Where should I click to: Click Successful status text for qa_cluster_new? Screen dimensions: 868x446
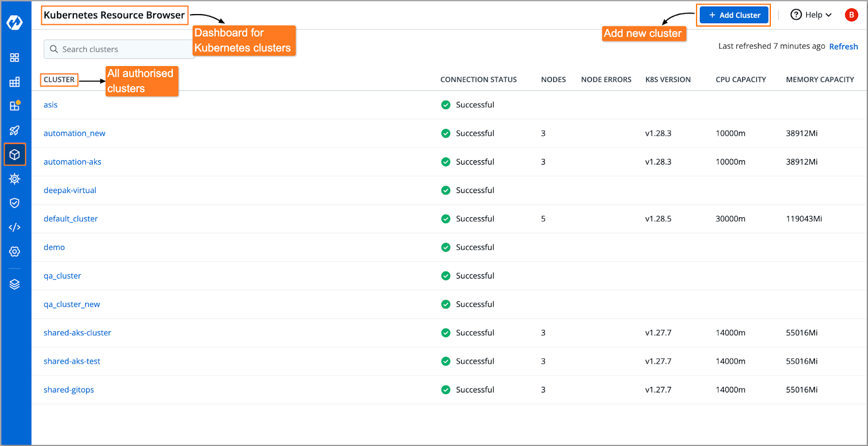(x=475, y=305)
